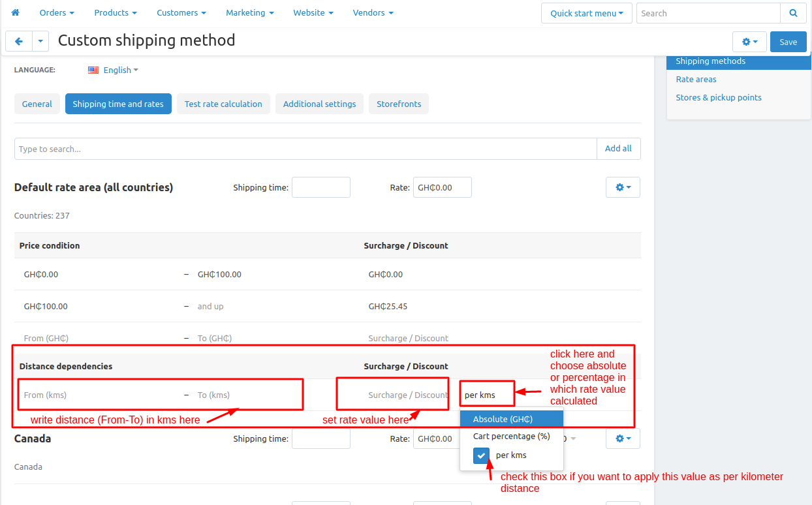Open the Marketing menu
Viewport: 812px width, 505px height.
pos(250,12)
